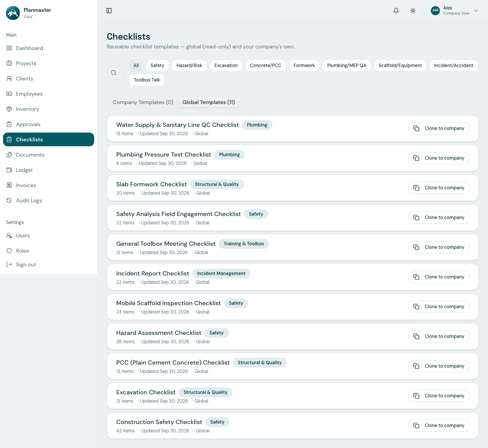Viewport: 488px width, 448px height.
Task: Select the Scaffold/Equipment filter
Action: tap(400, 66)
